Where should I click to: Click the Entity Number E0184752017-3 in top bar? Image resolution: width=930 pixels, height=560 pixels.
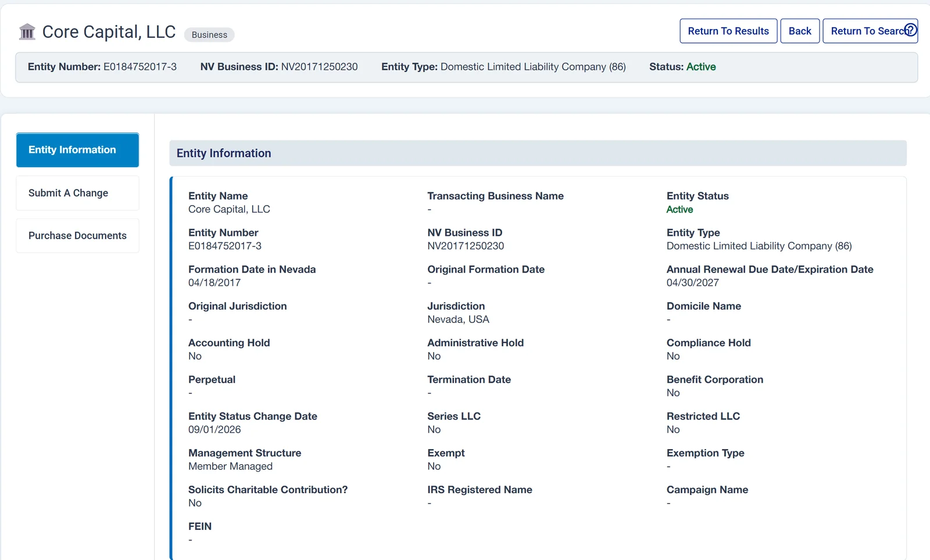click(x=102, y=67)
